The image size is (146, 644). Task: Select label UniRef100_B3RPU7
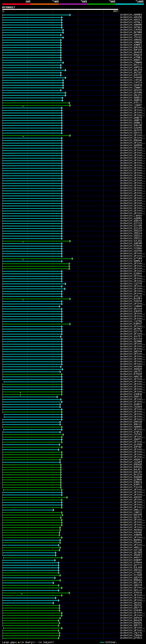click(x=131, y=324)
